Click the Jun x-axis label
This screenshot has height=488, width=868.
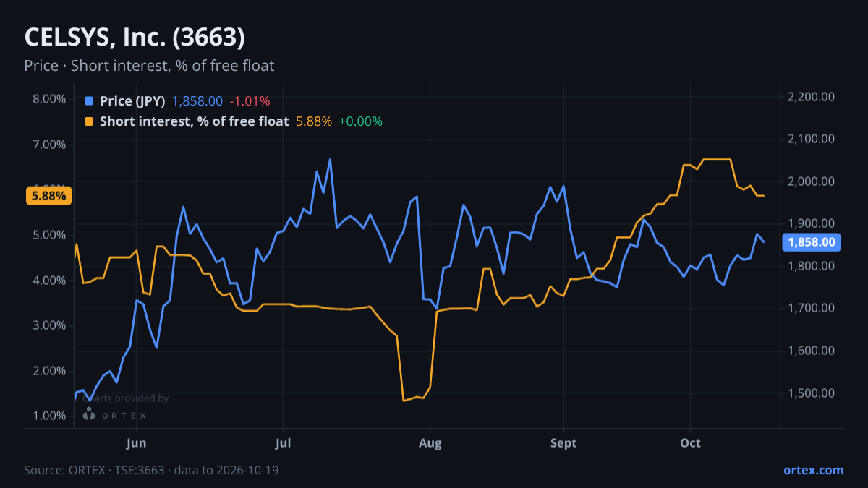click(136, 443)
